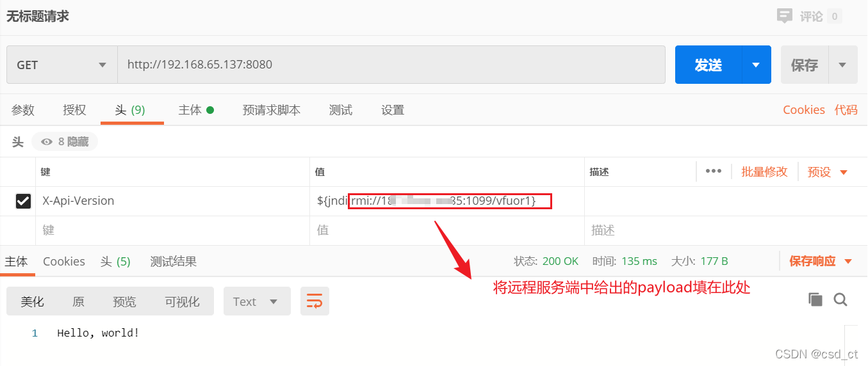Screen dimensions: 868x366
Task: Open the GET method dropdown
Action: tap(62, 65)
